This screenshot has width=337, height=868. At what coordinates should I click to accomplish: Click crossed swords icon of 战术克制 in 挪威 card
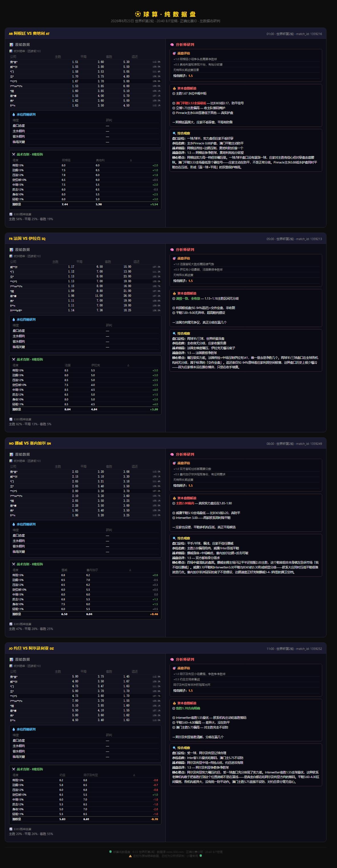(14, 564)
